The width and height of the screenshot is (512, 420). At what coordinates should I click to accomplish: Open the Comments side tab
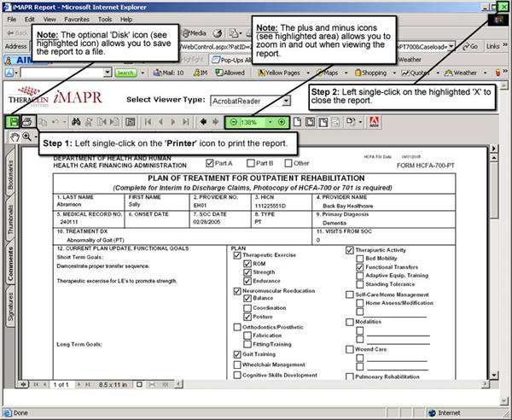pyautogui.click(x=10, y=264)
